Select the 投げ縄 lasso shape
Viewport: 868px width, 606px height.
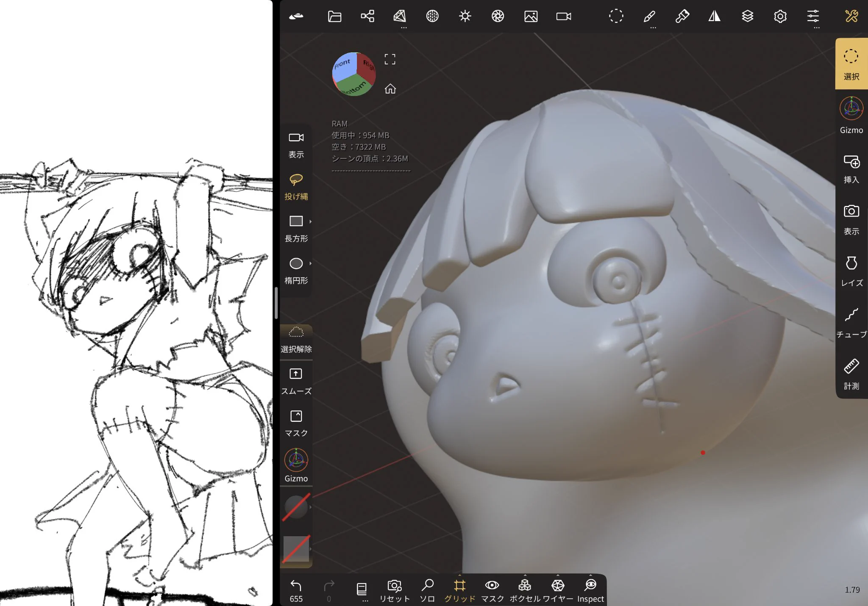click(296, 187)
